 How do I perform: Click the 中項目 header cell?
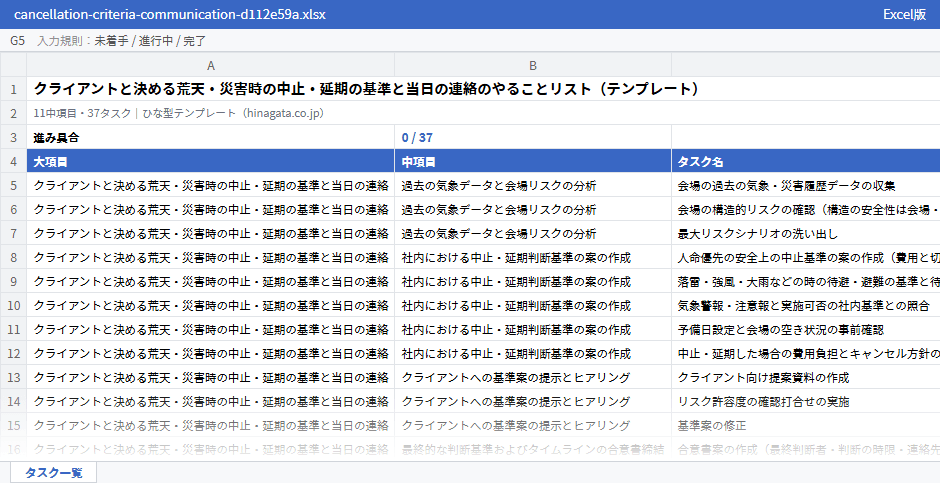coord(533,161)
